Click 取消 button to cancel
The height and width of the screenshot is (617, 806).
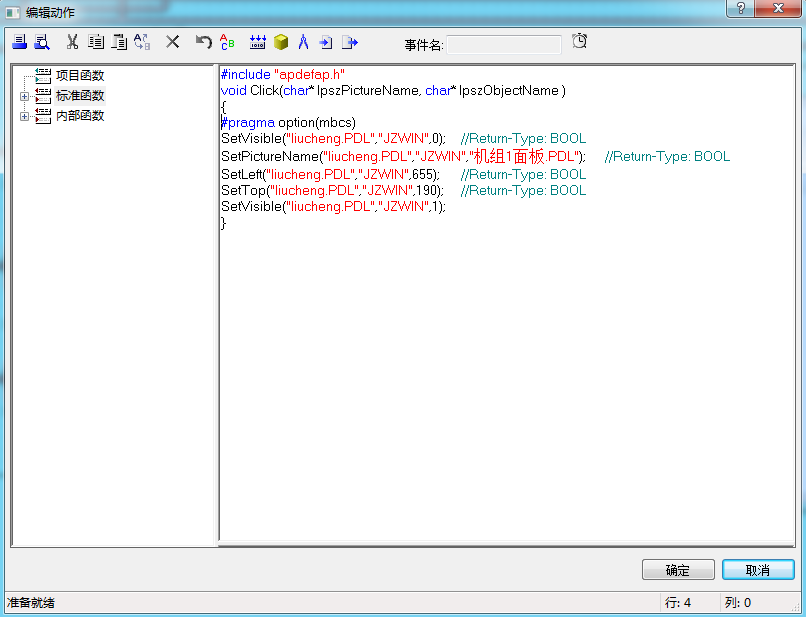(758, 570)
